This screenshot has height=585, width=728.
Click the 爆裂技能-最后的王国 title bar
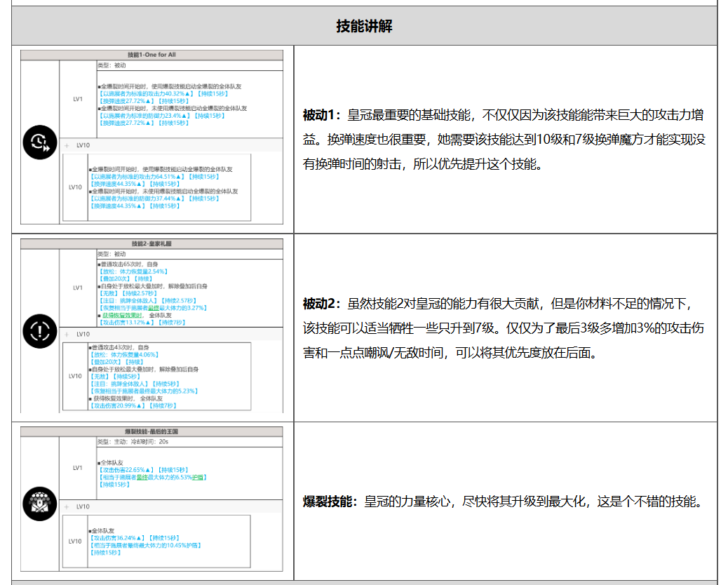pos(151,431)
